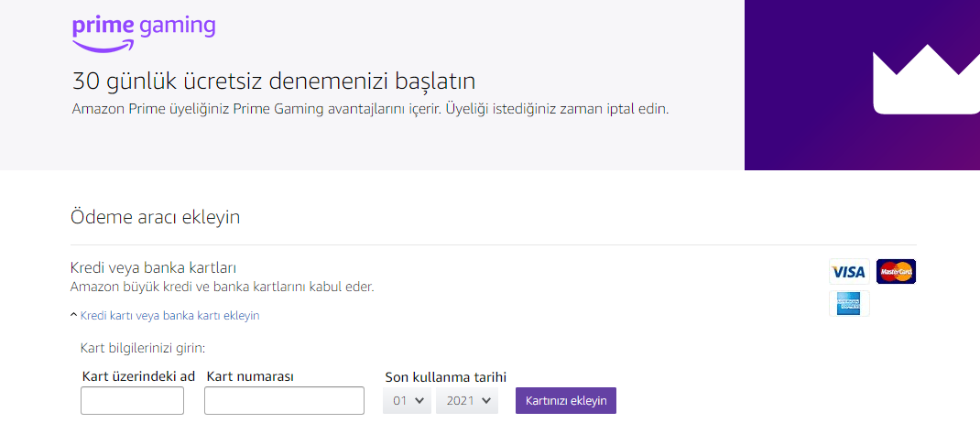Image resolution: width=980 pixels, height=434 pixels.
Task: Click the 'Kart bilgilerinizi girin:' text
Action: tap(143, 348)
